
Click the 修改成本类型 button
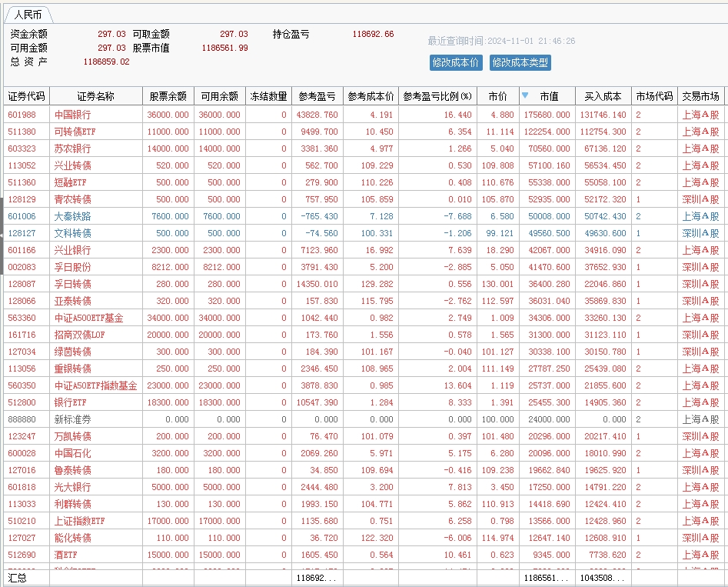point(520,63)
